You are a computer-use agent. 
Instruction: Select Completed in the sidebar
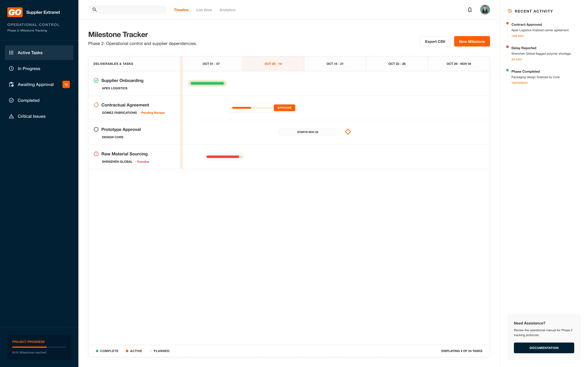[28, 100]
